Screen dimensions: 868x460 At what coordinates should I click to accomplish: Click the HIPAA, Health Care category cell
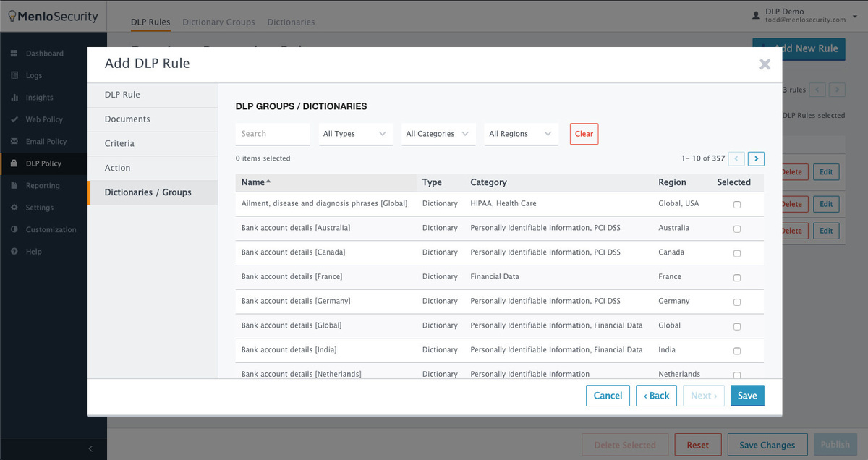[503, 203]
